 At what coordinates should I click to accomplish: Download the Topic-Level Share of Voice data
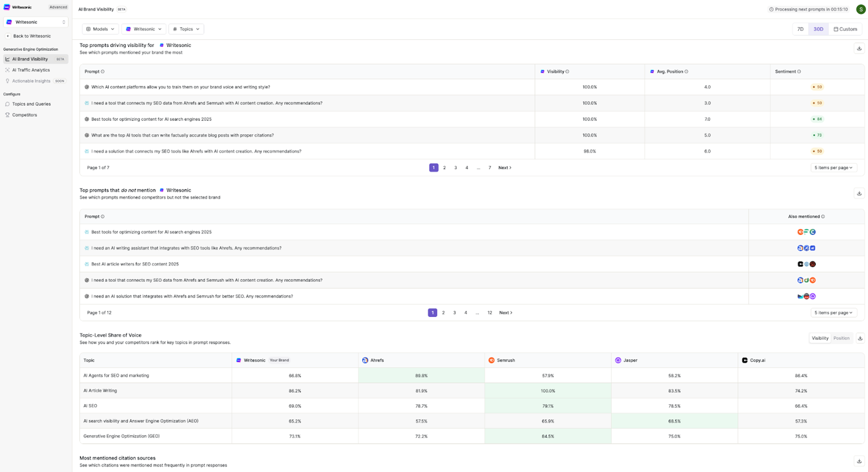[860, 338]
